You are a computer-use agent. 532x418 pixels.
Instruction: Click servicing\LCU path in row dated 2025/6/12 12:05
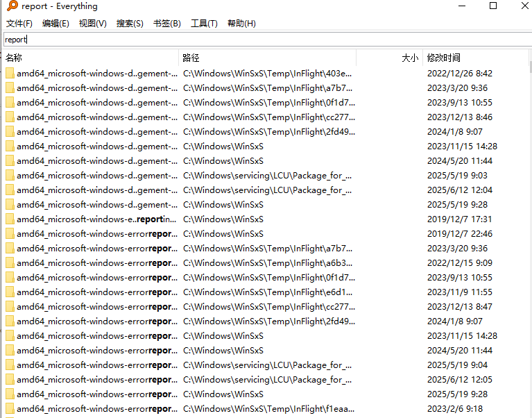point(267,380)
